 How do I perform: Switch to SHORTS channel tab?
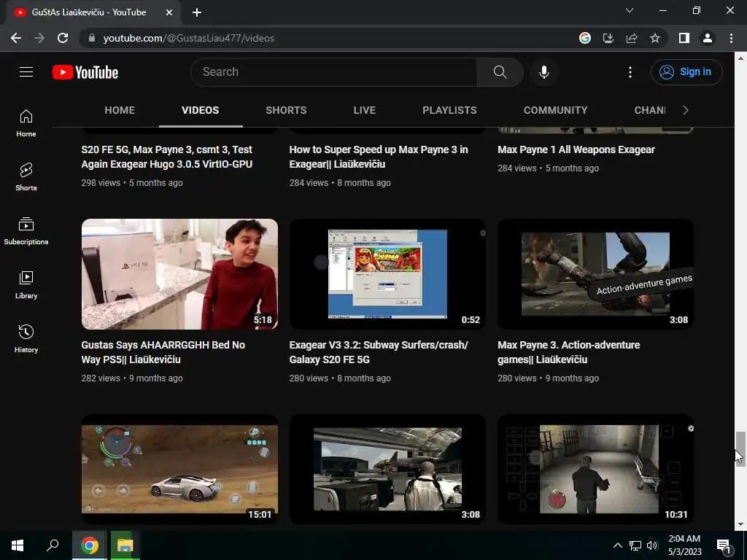click(286, 111)
